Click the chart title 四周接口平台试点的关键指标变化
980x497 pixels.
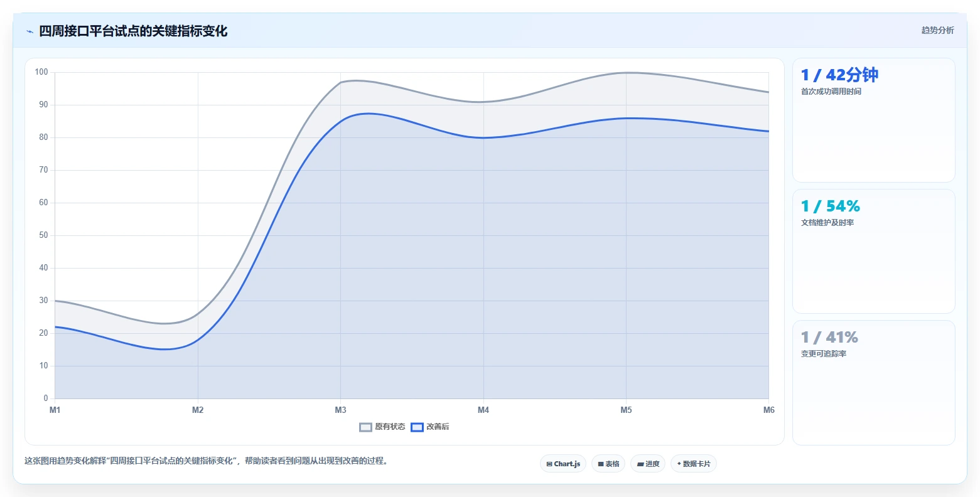(133, 31)
